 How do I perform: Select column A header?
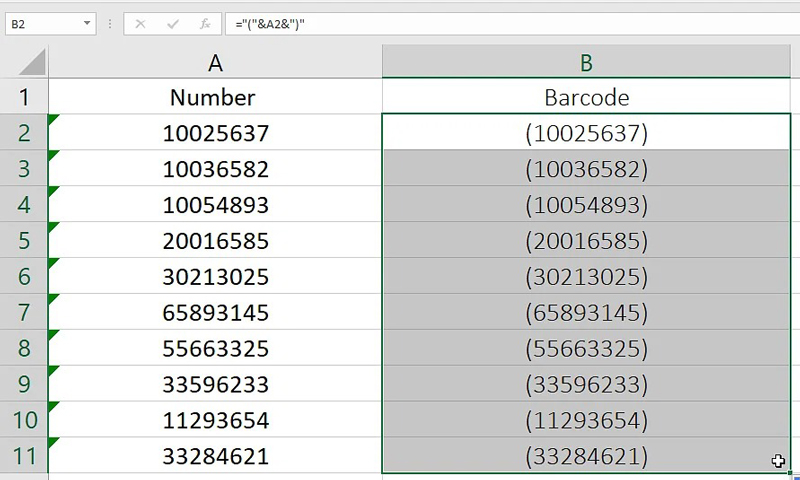tap(215, 63)
